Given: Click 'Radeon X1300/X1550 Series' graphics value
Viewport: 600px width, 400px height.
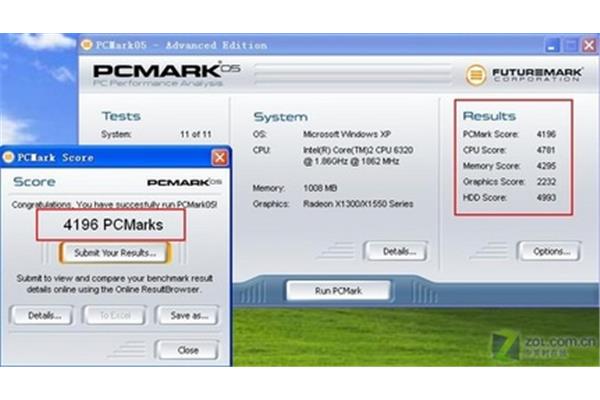Looking at the screenshot, I should [358, 204].
